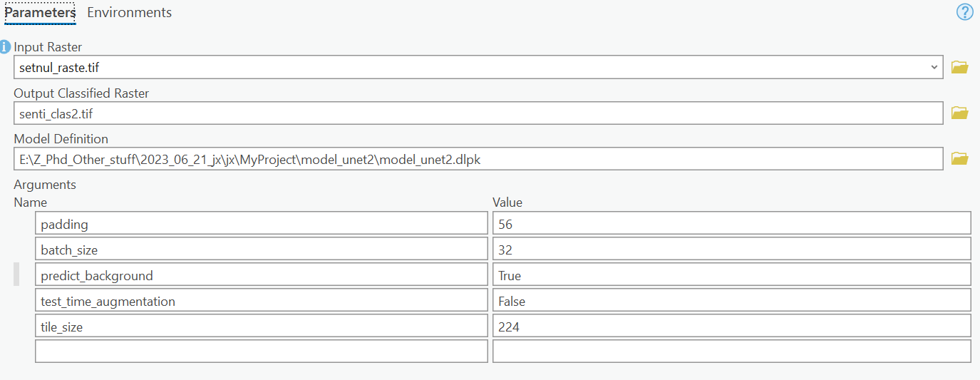Select the predict_background row handle
The height and width of the screenshot is (380, 980).
point(16,274)
